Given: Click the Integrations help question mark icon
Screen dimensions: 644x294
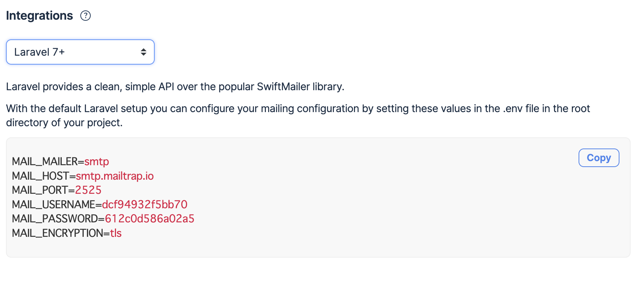Looking at the screenshot, I should pyautogui.click(x=86, y=16).
